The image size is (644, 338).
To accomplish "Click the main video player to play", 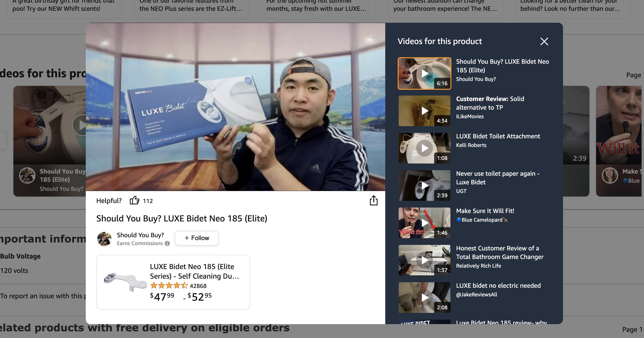I will [235, 107].
